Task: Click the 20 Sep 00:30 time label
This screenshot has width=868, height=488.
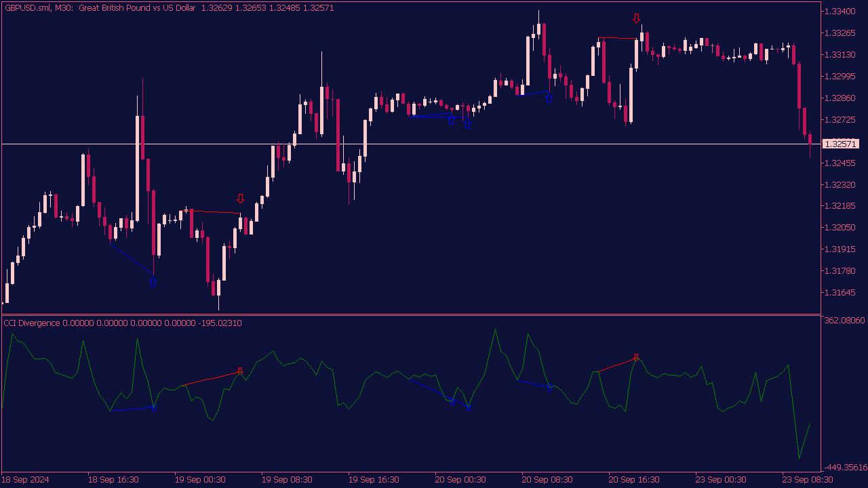Action: coord(460,479)
